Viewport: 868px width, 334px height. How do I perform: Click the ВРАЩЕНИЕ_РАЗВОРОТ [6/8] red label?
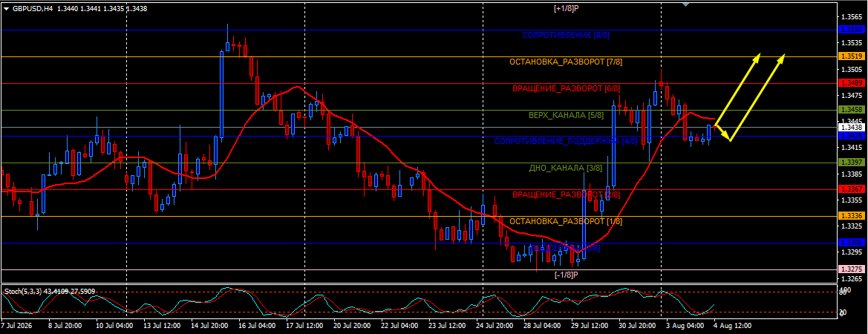[566, 88]
